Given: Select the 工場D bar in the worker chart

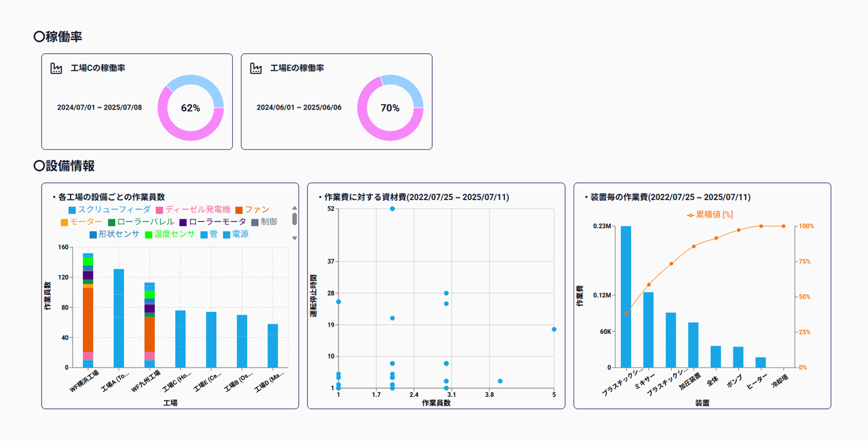Looking at the screenshot, I should click(273, 346).
